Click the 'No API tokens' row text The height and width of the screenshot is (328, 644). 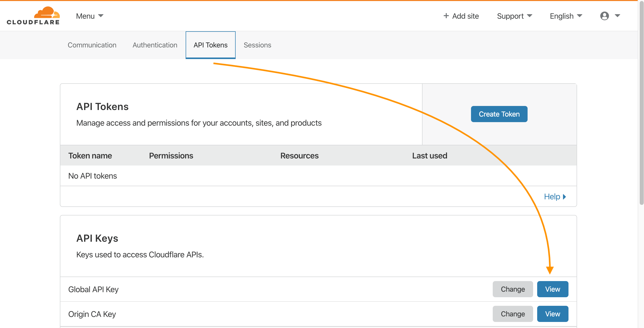93,176
